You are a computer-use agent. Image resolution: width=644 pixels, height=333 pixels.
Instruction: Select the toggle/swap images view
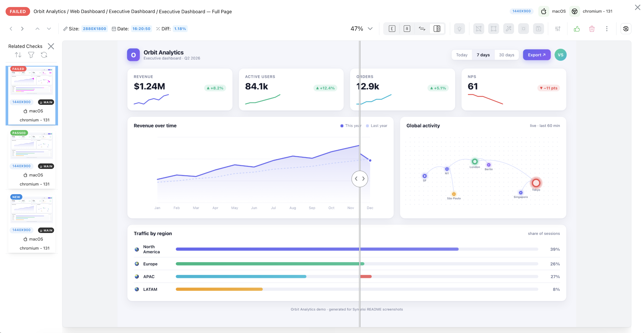[x=422, y=29]
